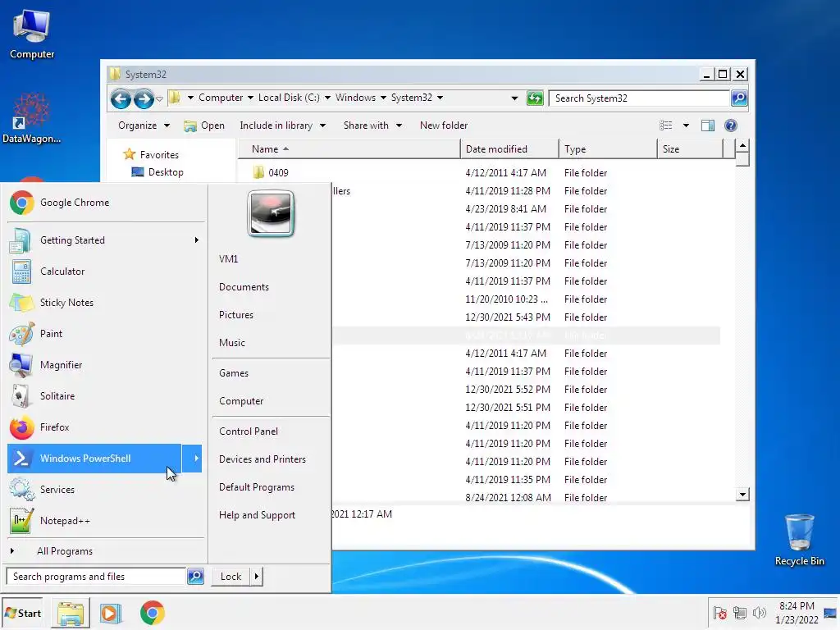Viewport: 840px width, 630px height.
Task: Show the preview pane in Explorer
Action: [x=708, y=126]
